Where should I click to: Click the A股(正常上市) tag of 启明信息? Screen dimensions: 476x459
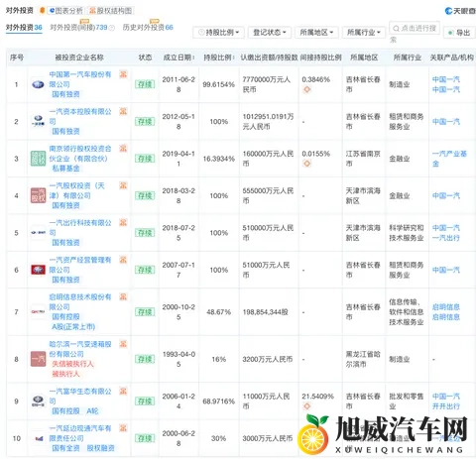[x=73, y=327]
